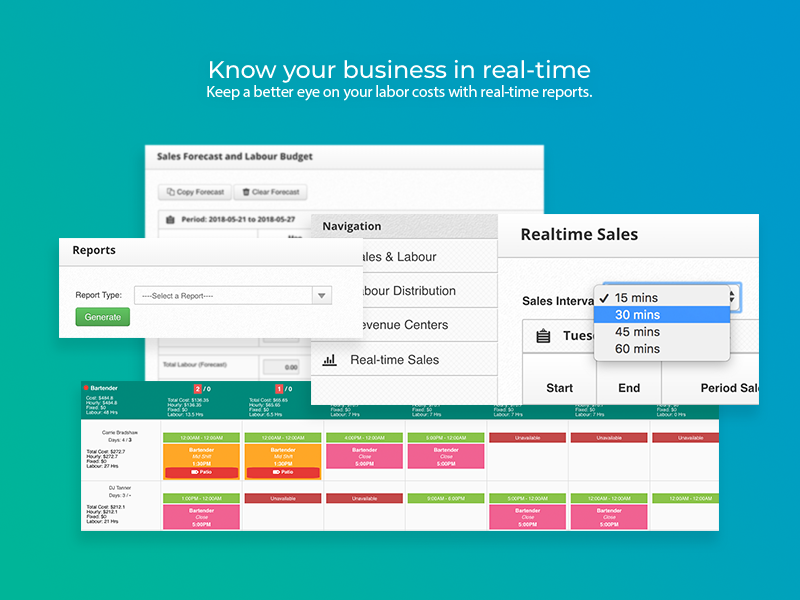Click the Navigation panel heading

[x=352, y=226]
